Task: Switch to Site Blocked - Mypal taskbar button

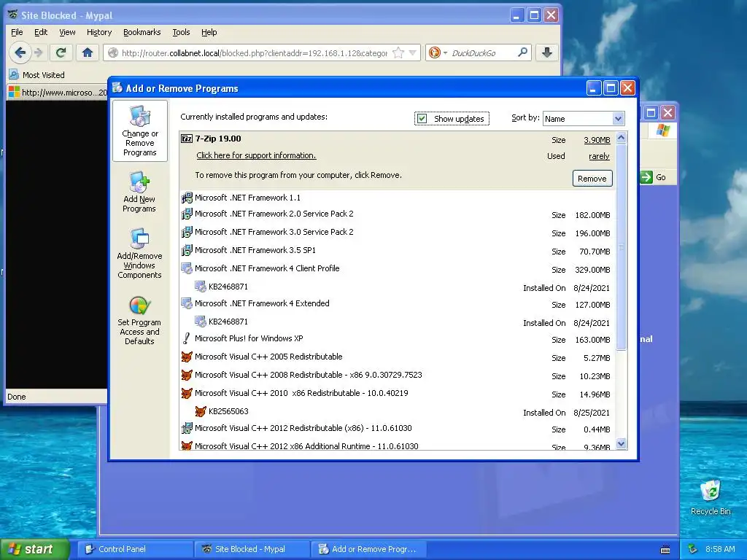Action: click(252, 549)
